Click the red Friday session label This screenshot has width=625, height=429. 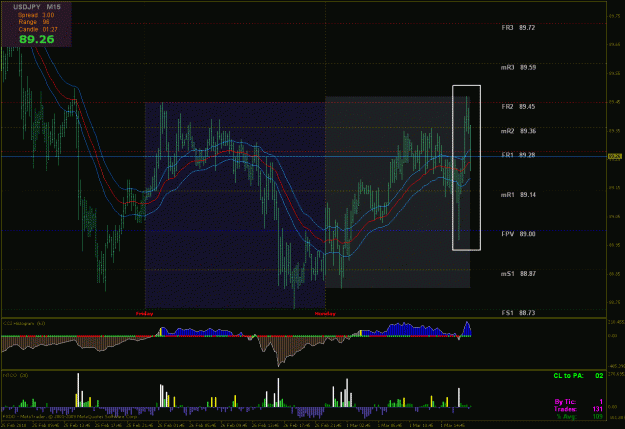pyautogui.click(x=144, y=314)
